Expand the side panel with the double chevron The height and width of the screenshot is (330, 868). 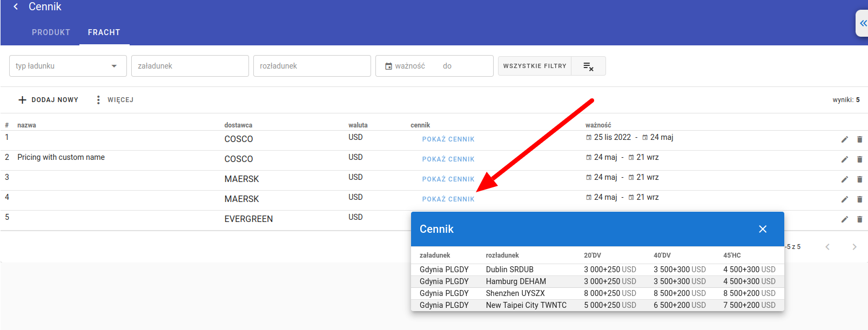coord(863,23)
